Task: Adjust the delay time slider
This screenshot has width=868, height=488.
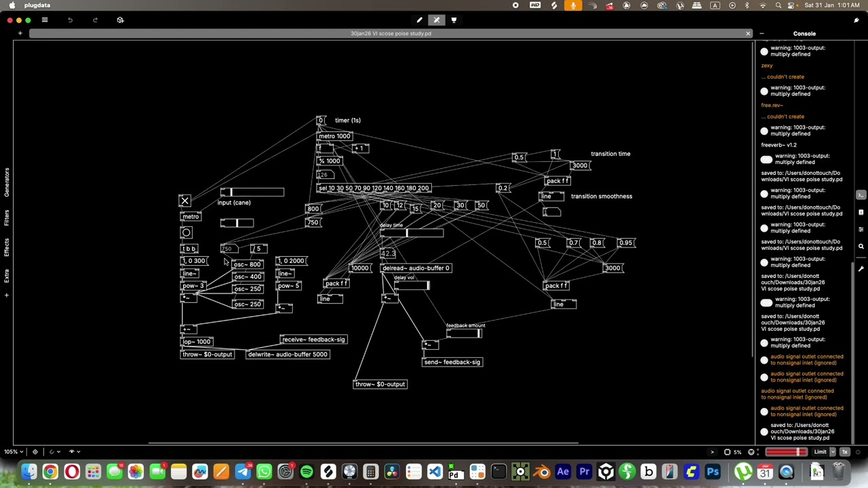Action: coord(412,233)
